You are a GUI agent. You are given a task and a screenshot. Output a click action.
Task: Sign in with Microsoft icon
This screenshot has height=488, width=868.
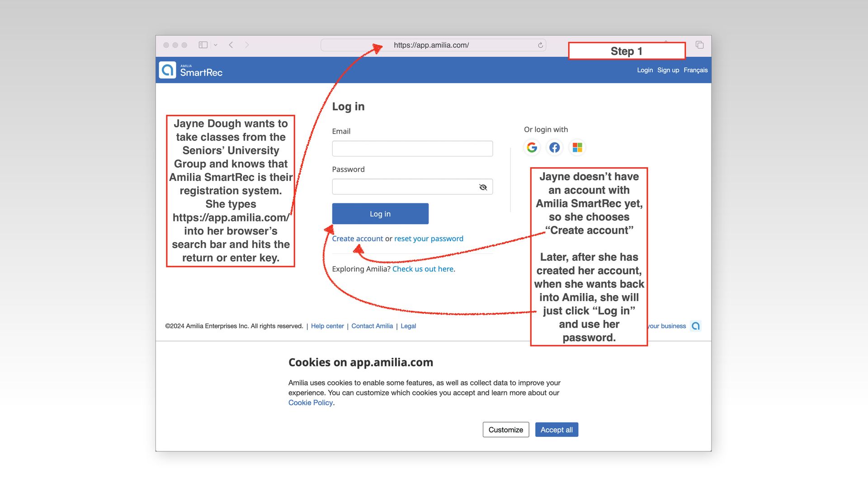coord(577,147)
